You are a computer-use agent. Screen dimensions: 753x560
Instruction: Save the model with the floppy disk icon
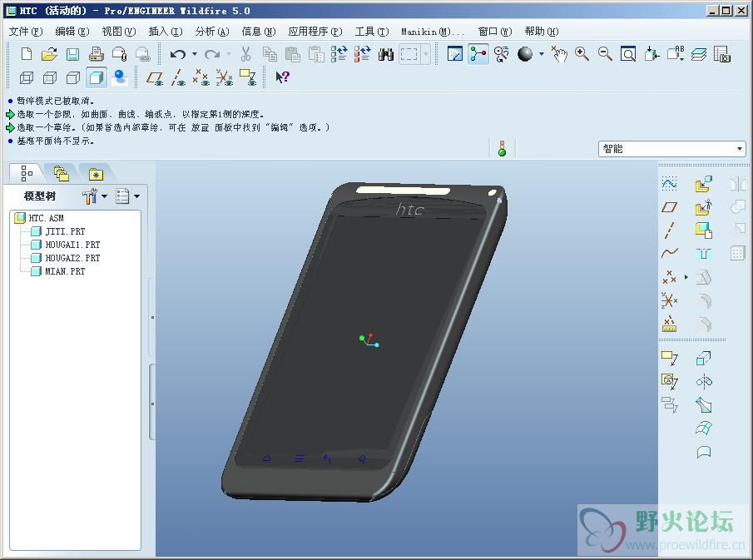point(73,54)
